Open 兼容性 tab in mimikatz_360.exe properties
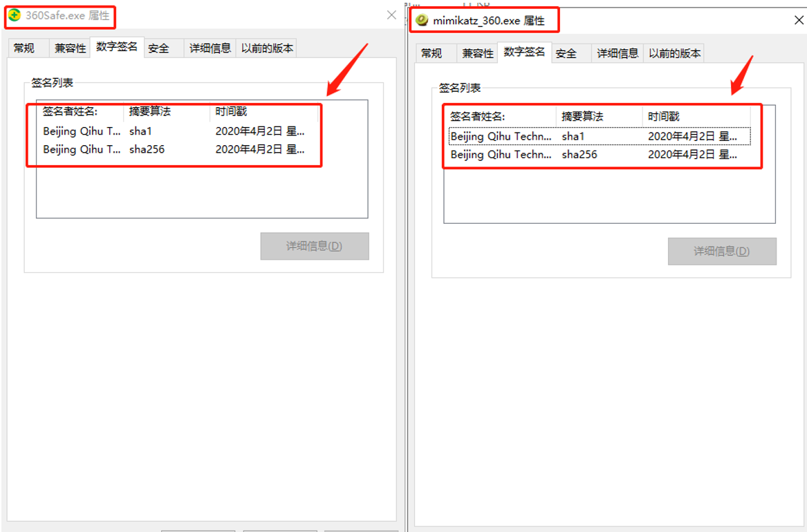This screenshot has width=807, height=532. 478,53
